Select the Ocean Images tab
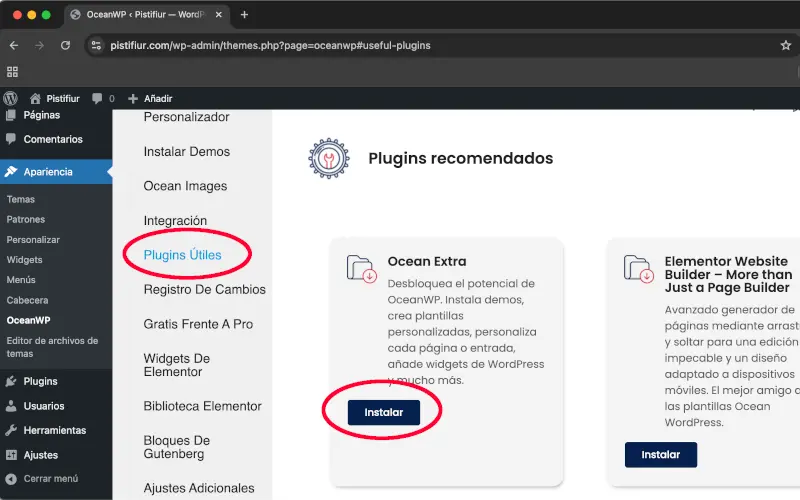Image resolution: width=800 pixels, height=500 pixels. (185, 186)
